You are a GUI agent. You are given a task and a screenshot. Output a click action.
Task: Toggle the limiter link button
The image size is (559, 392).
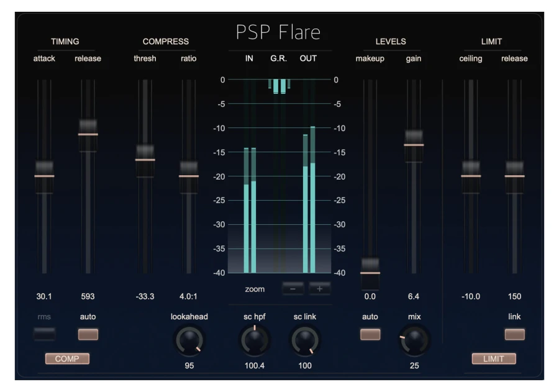[x=514, y=334]
